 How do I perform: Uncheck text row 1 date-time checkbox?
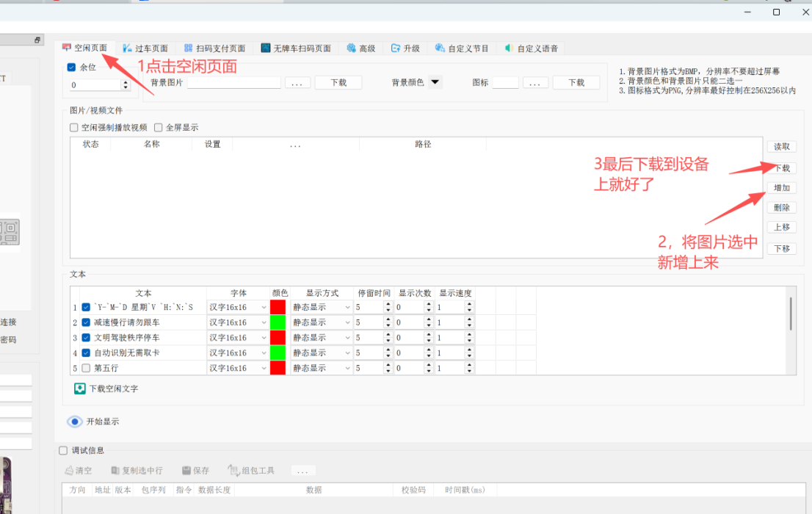click(86, 307)
